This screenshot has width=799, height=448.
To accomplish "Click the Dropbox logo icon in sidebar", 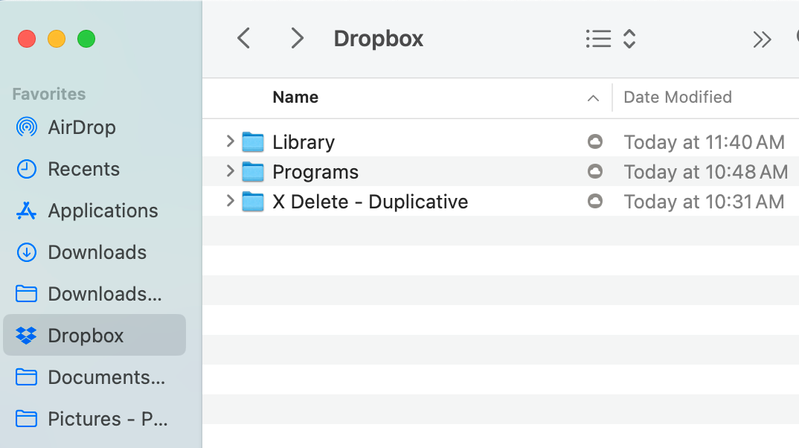I will (26, 335).
